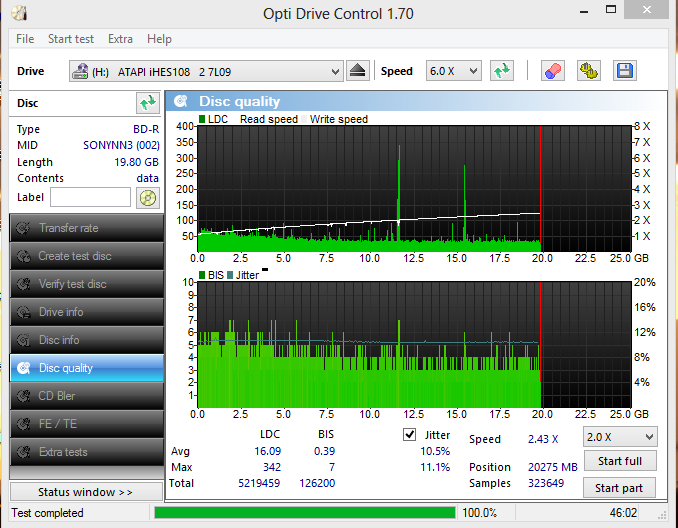Click the Verify test disc sidebar icon
678x528 pixels.
23,284
